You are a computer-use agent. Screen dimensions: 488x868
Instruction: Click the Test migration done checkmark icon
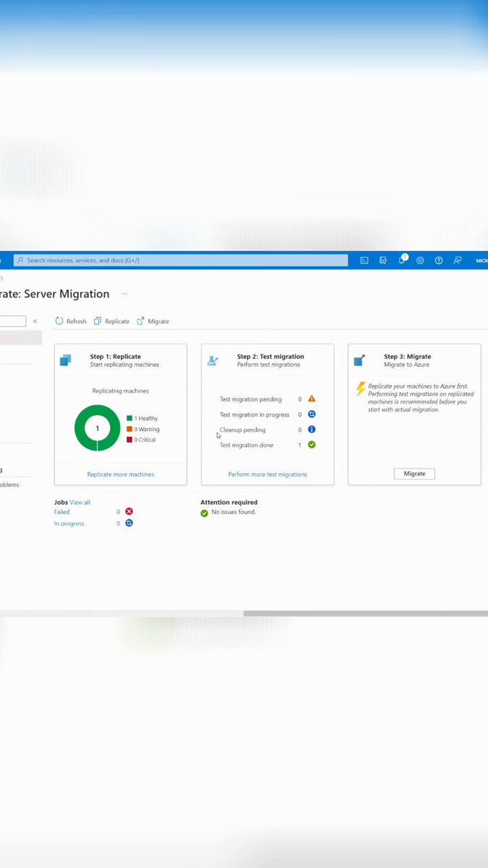[x=312, y=445]
